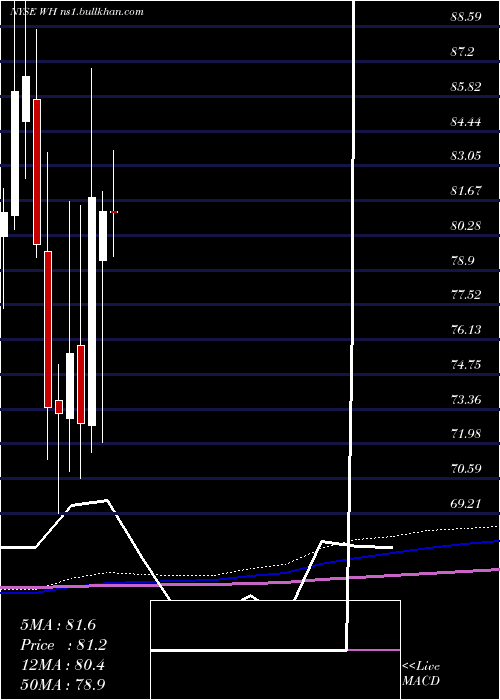Select the 80.28 price axis label
This screenshot has width=500, height=700.
tap(466, 225)
